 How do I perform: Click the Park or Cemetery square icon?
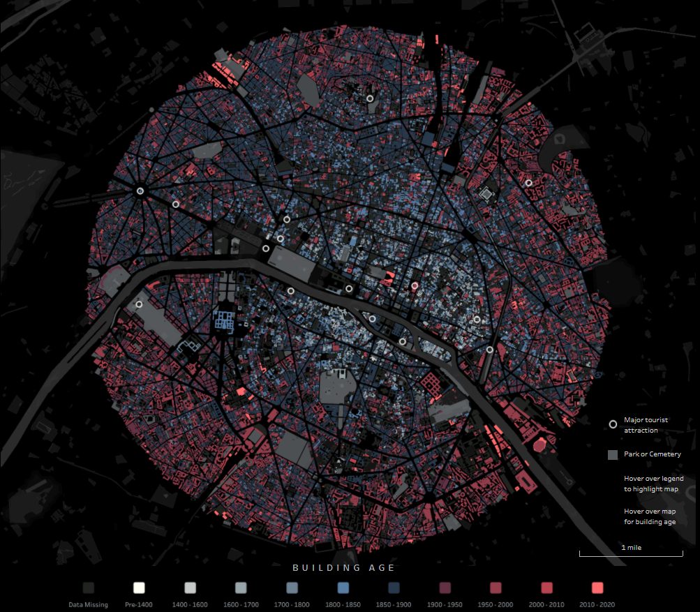(613, 454)
